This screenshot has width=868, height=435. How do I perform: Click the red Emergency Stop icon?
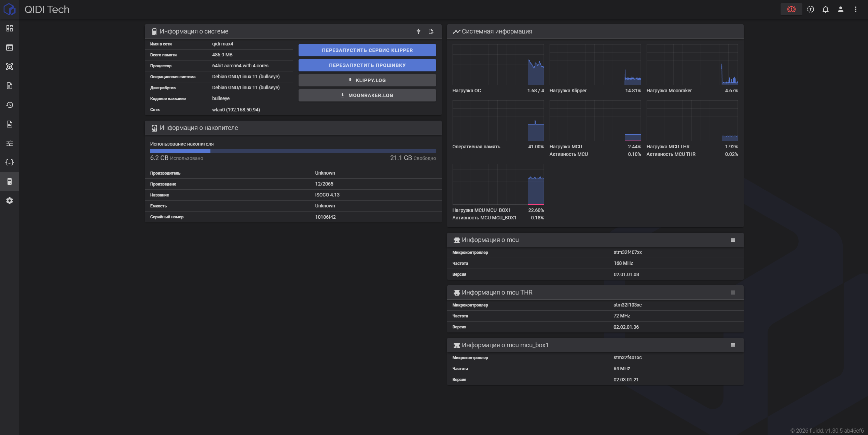point(791,9)
